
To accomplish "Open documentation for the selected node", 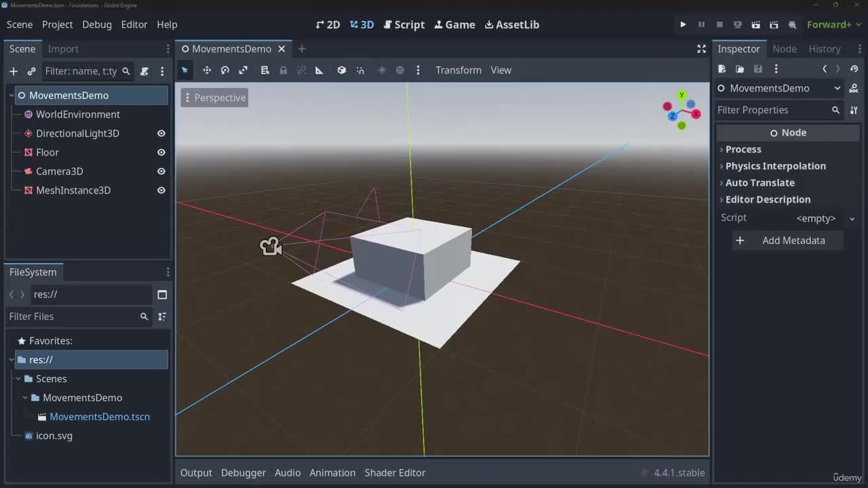I will pyautogui.click(x=854, y=88).
